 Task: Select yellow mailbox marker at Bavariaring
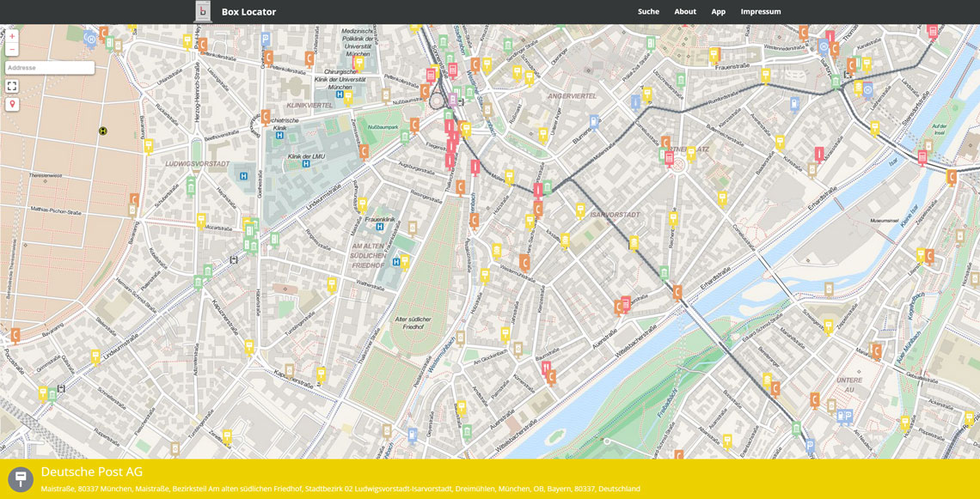pyautogui.click(x=148, y=146)
